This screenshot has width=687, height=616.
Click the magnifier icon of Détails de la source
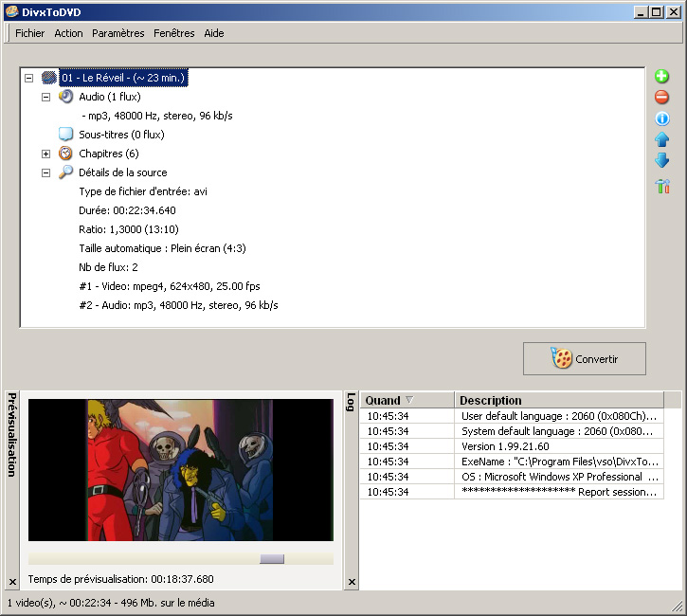[x=65, y=172]
